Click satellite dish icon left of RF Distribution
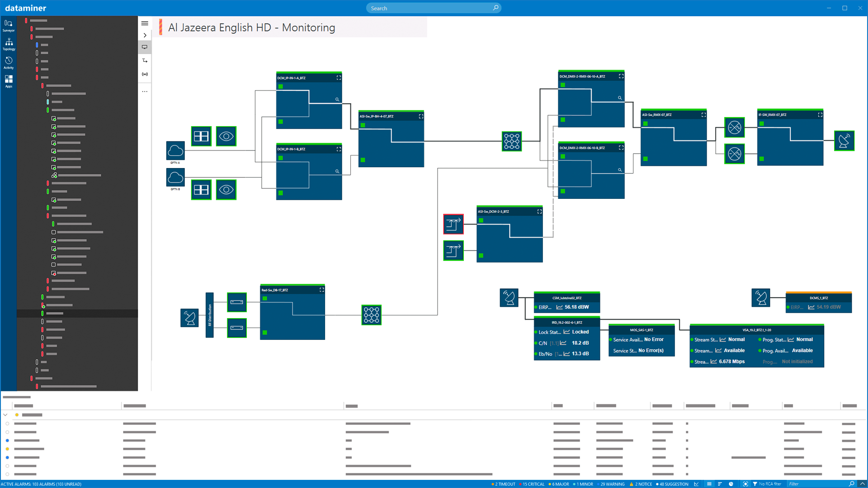868x488 pixels. (x=189, y=318)
